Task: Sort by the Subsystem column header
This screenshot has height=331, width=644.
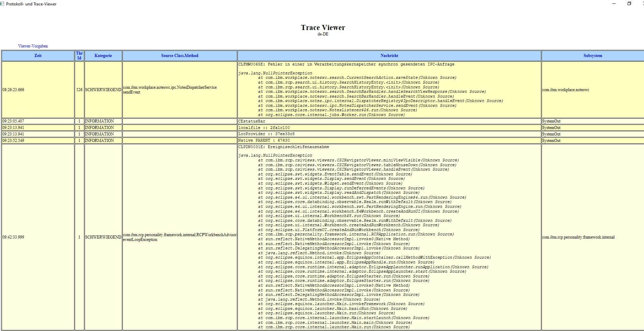Action: point(592,56)
